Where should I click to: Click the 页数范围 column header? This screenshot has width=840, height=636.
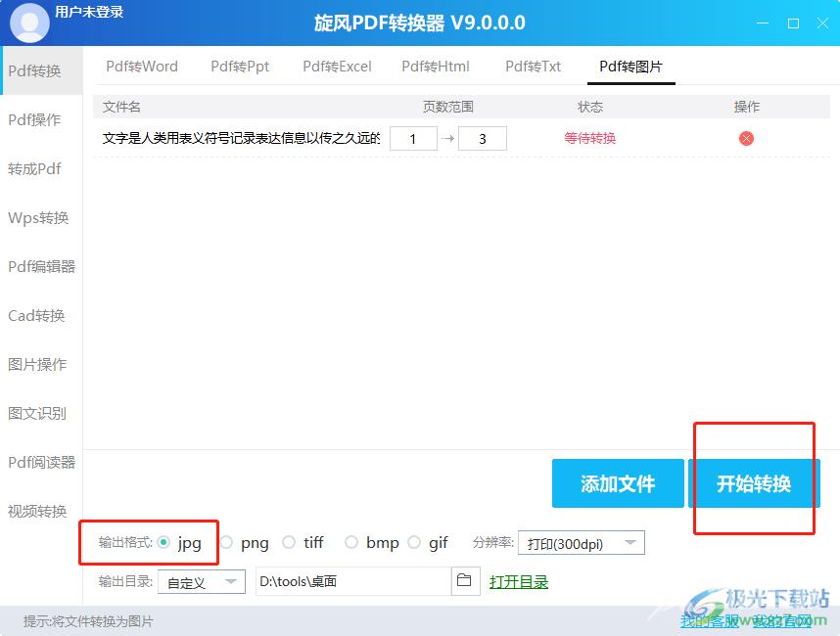coord(448,107)
